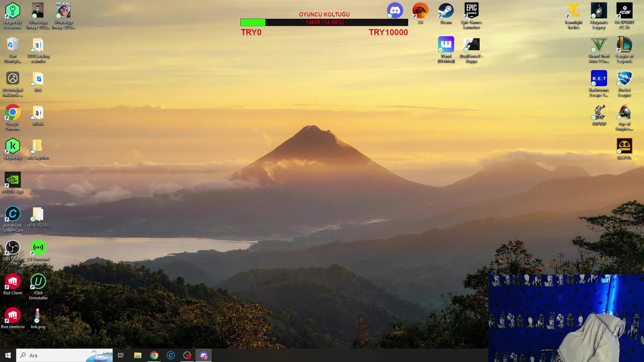This screenshot has height=362, width=644.
Task: Open the Kaspersky Password Manager desktop shortcut
Action: 13,16
